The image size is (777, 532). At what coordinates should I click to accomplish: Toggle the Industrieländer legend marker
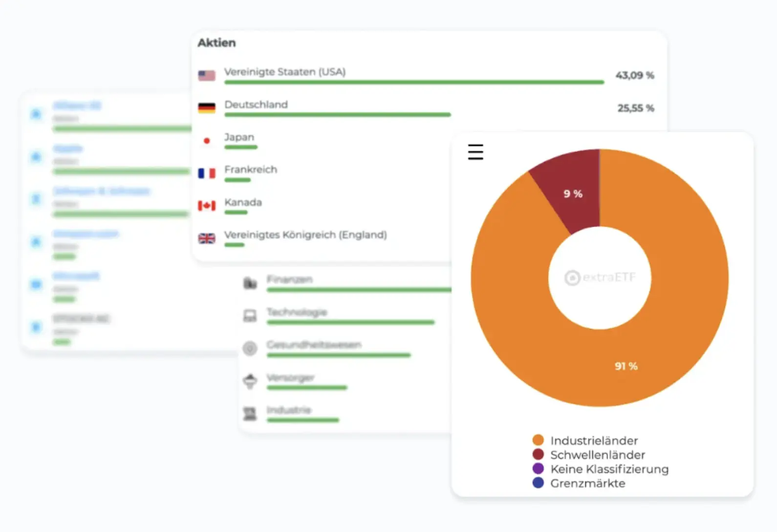pos(538,440)
